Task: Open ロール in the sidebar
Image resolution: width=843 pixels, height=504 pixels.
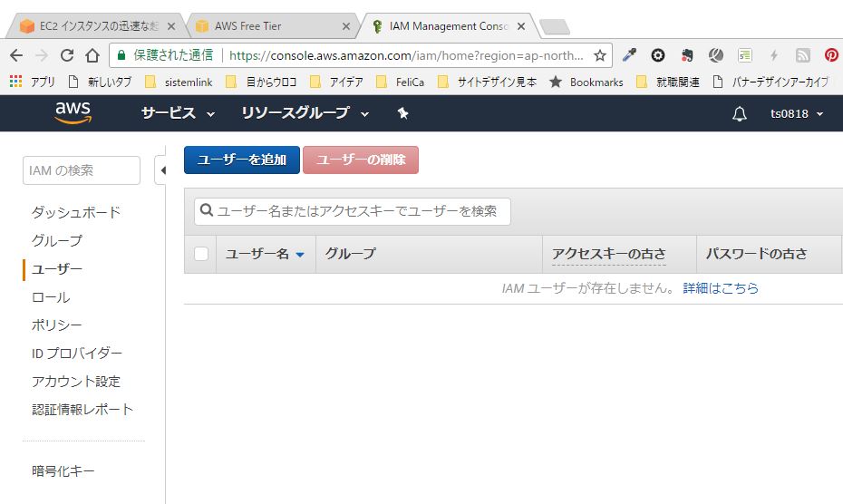Action: tap(51, 297)
